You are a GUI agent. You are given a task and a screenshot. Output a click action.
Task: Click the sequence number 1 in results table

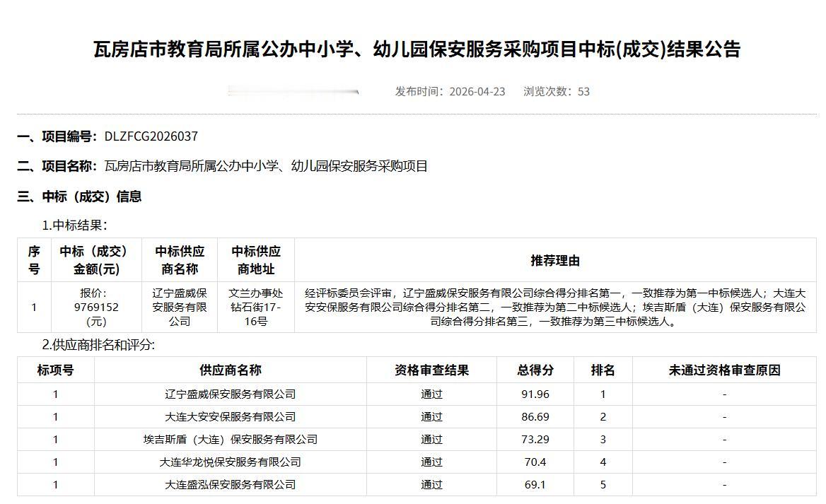[34, 307]
